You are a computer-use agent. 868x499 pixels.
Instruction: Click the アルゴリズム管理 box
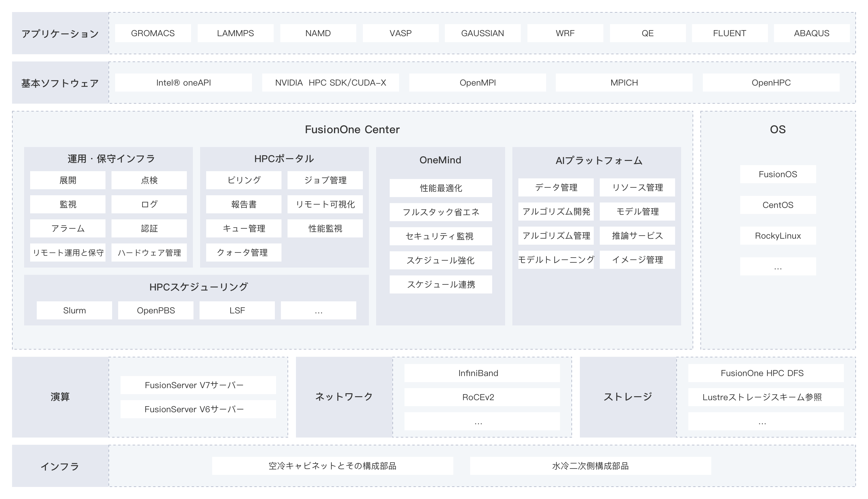point(556,235)
